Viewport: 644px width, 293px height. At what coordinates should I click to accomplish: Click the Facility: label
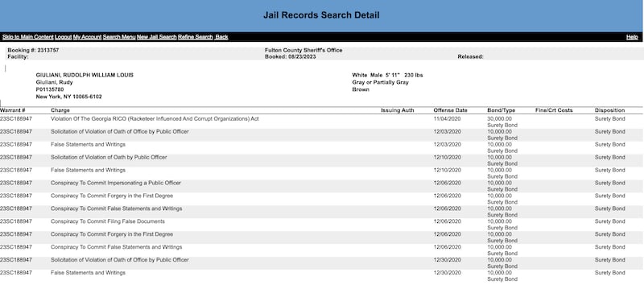[x=18, y=56]
